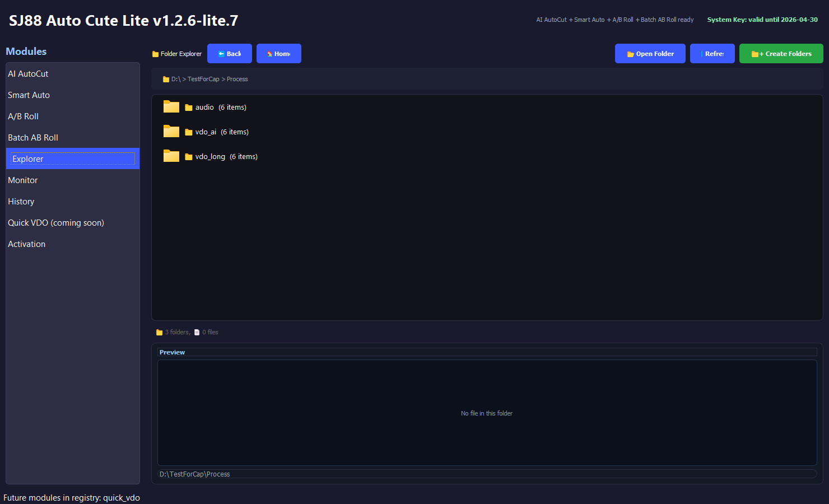829x504 pixels.
Task: Refresh the folder listing
Action: pos(712,54)
